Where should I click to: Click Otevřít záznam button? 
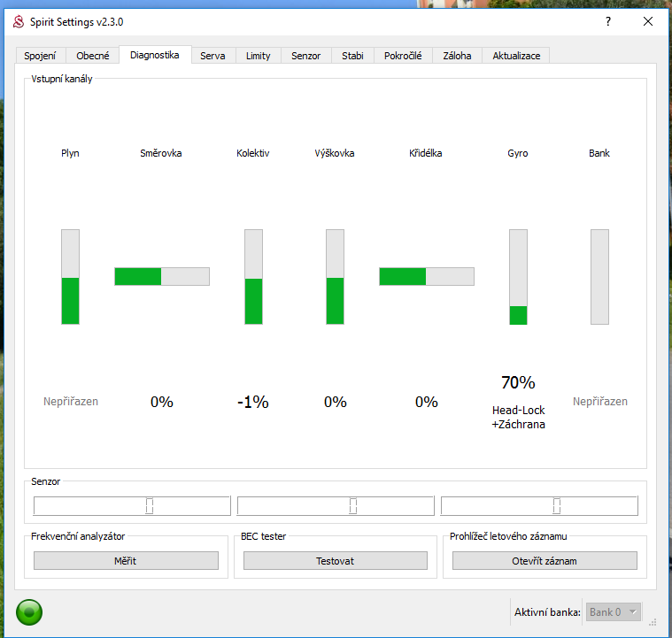click(x=545, y=561)
